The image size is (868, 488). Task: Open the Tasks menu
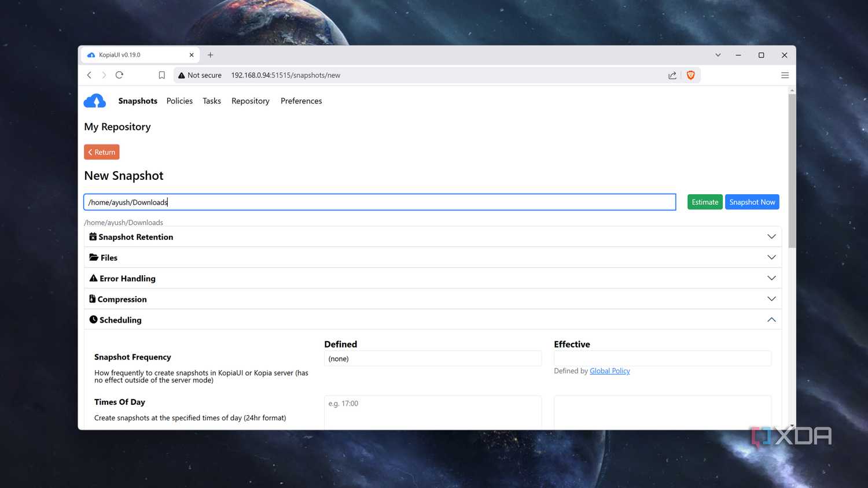click(x=212, y=101)
